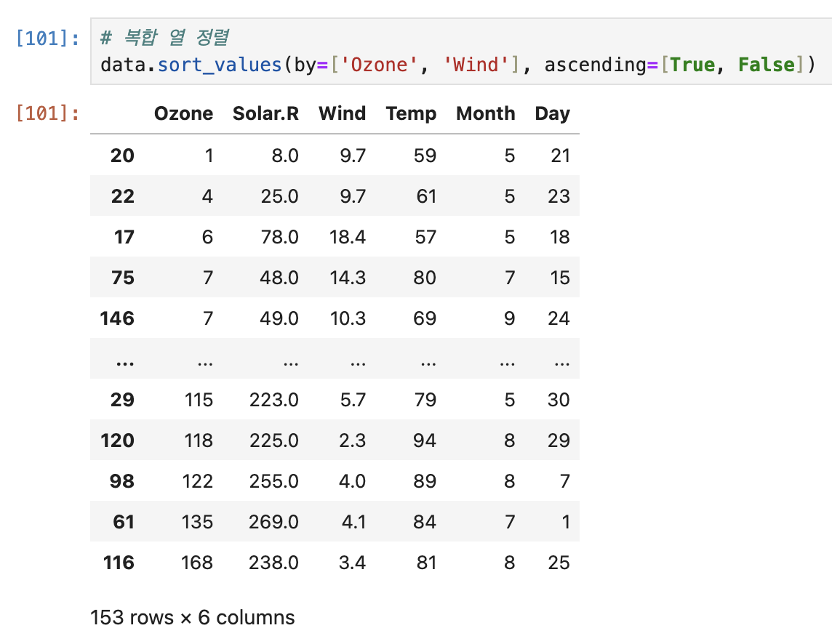Click the Ozone value 168

(197, 563)
